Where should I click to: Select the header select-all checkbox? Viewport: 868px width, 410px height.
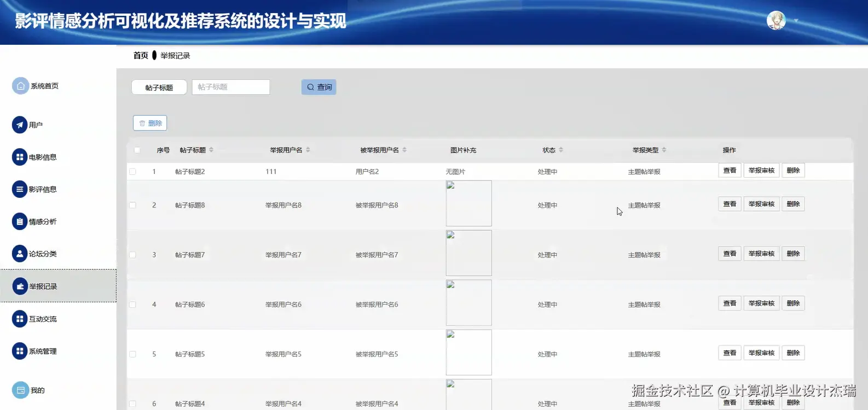point(137,150)
